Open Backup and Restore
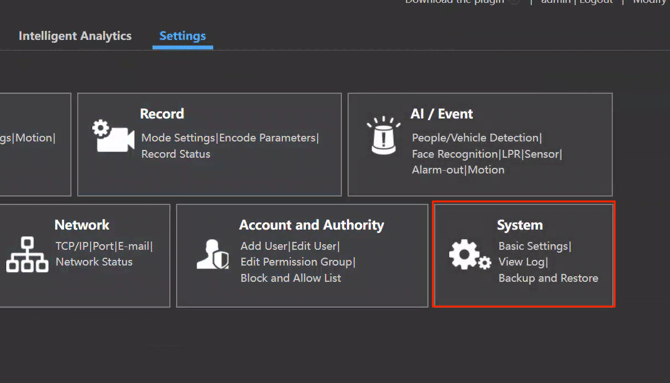 click(548, 278)
